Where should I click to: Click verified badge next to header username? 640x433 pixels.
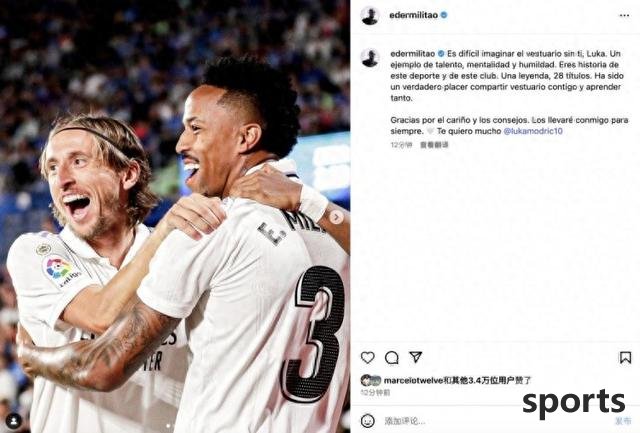click(x=444, y=15)
